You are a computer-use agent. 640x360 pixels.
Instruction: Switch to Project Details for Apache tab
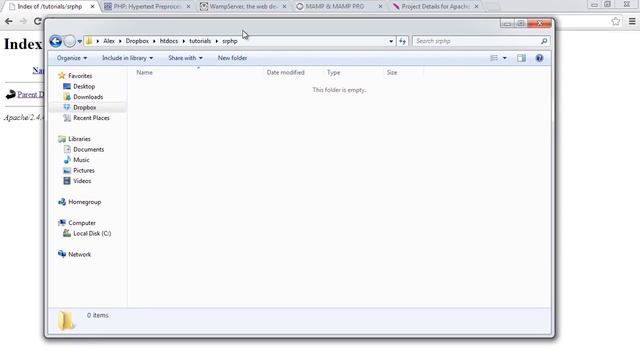(435, 7)
